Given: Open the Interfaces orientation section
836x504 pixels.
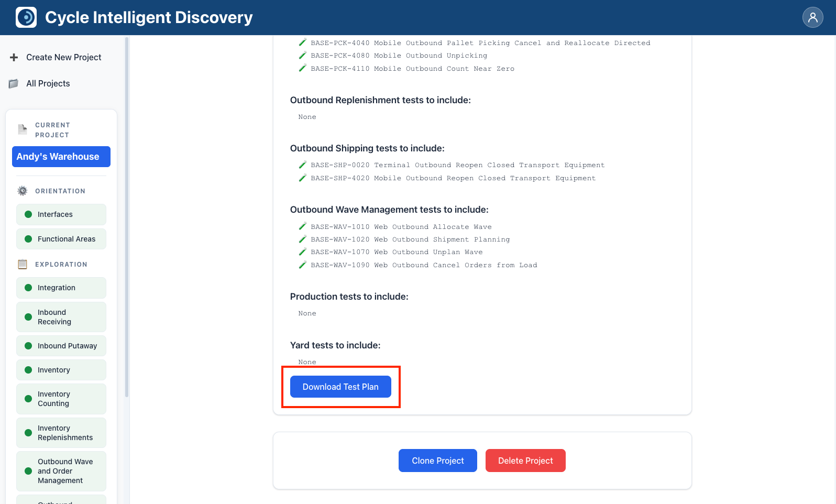Looking at the screenshot, I should pos(61,214).
